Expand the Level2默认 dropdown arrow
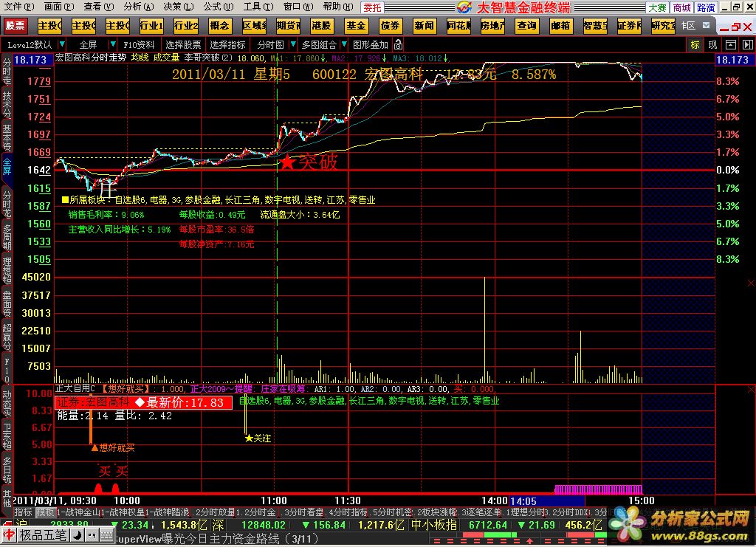This screenshot has height=547, width=756. click(62, 44)
